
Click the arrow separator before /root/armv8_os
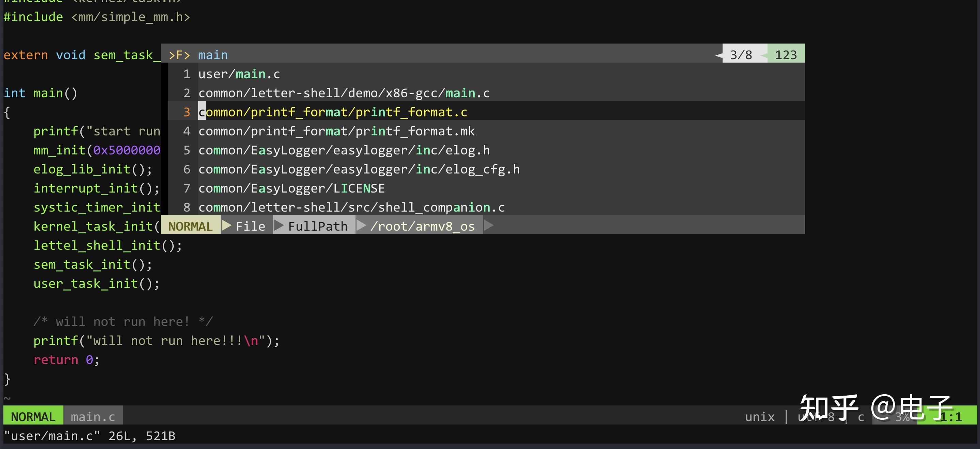click(x=361, y=226)
